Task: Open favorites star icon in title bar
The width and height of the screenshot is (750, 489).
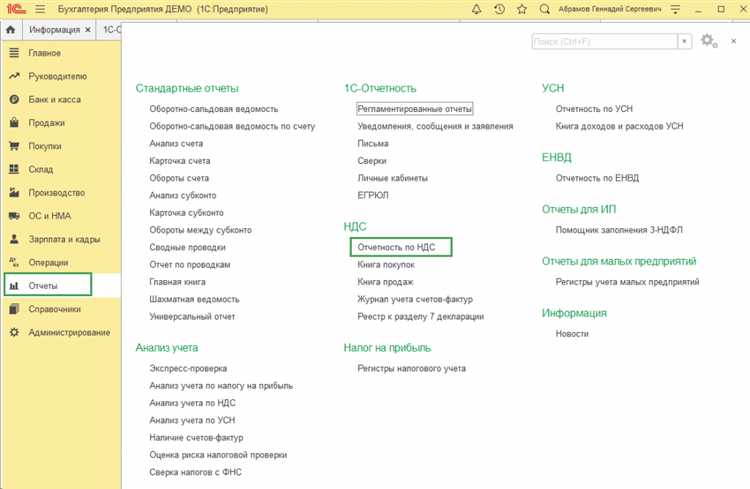Action: (522, 9)
